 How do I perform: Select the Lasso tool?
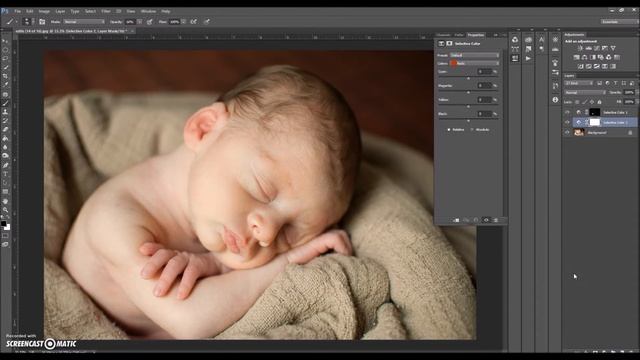(5, 58)
